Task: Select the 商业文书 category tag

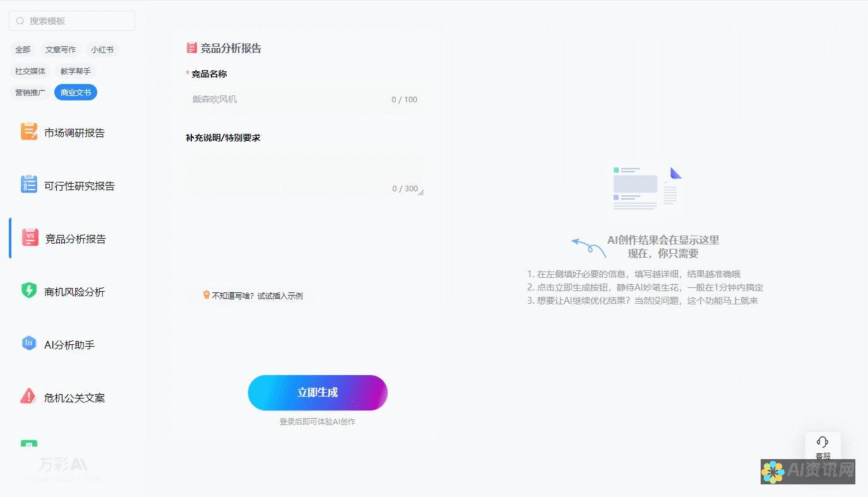Action: [x=76, y=93]
